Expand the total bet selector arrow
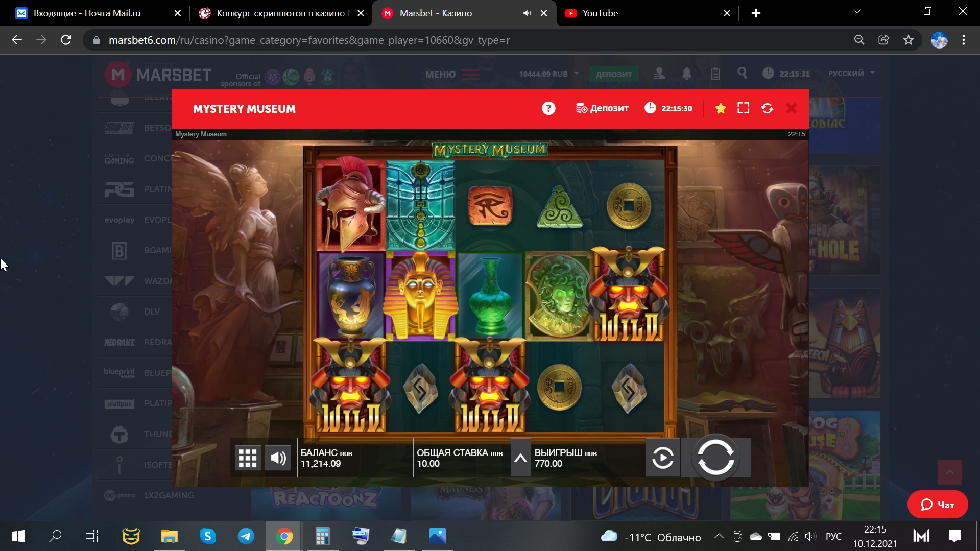This screenshot has height=551, width=980. coord(520,458)
